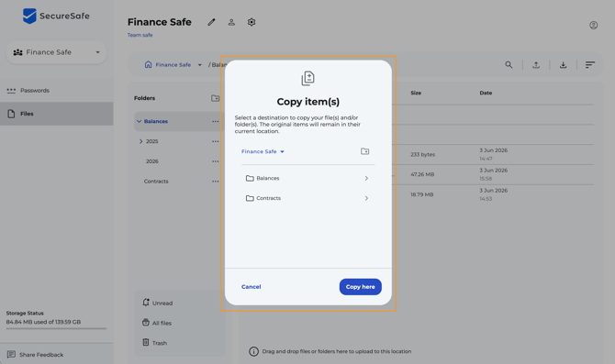Open the Finance Safe selector in sidebar
The image size is (615, 364).
coord(57,52)
